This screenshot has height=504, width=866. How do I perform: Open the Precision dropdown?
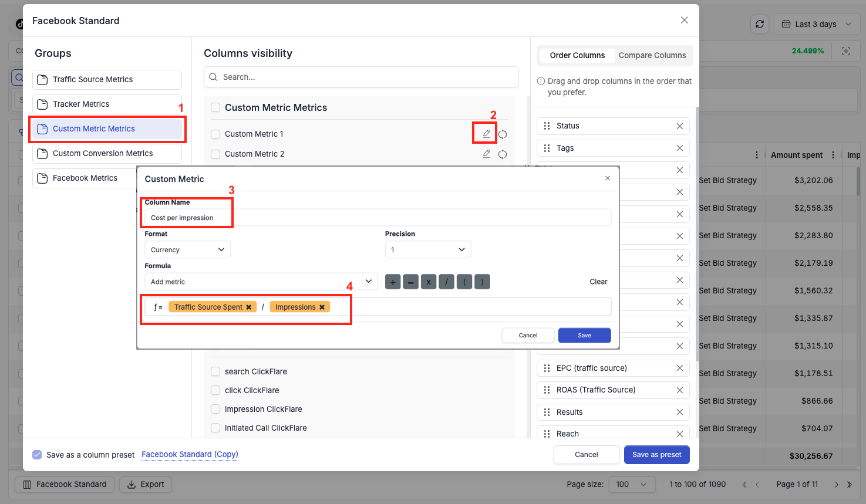428,249
